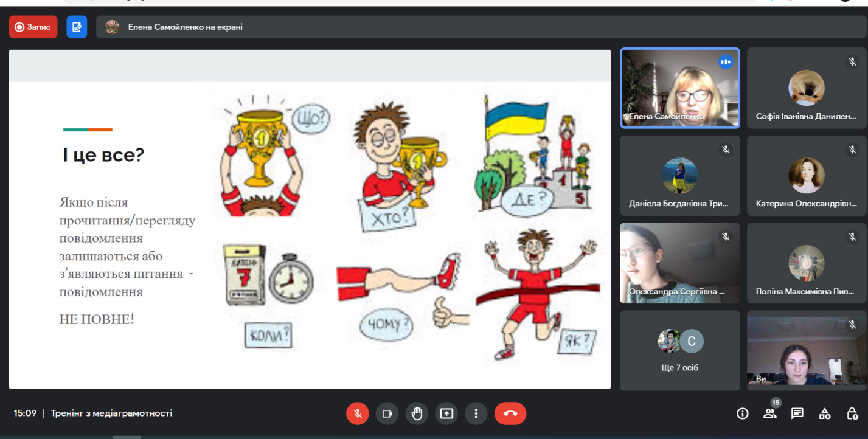Viewport: 868px width, 439px height.
Task: Click the speaking indicator on Елена Самойленко's tile
Action: 725,61
